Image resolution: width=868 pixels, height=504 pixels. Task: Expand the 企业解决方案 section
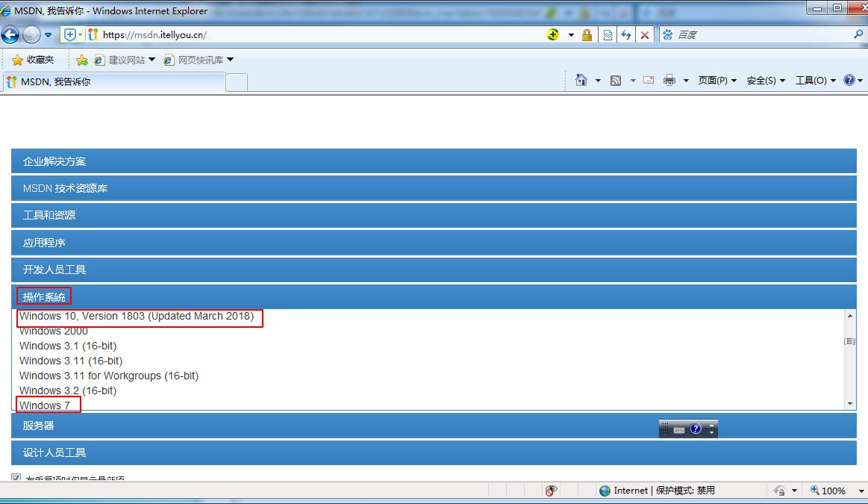(x=434, y=161)
